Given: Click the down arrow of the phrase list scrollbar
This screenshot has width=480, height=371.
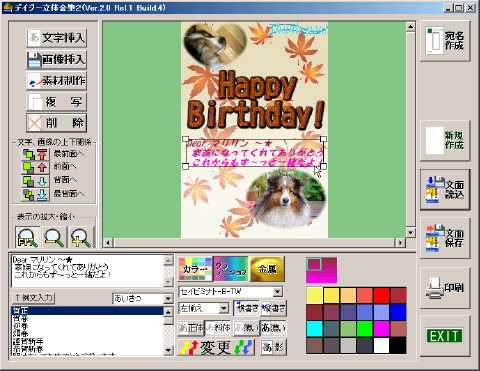Looking at the screenshot, I should [x=168, y=350].
